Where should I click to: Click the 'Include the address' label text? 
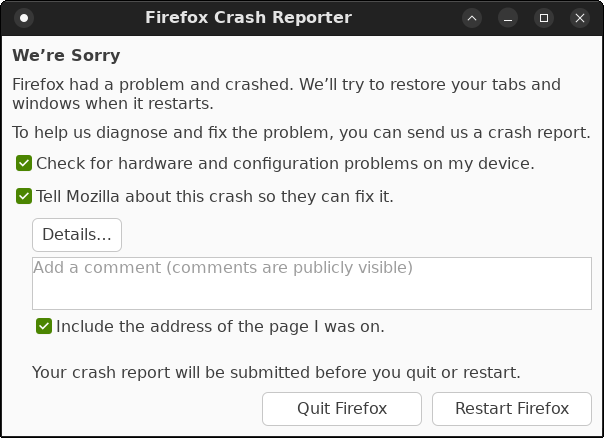pyautogui.click(x=220, y=326)
